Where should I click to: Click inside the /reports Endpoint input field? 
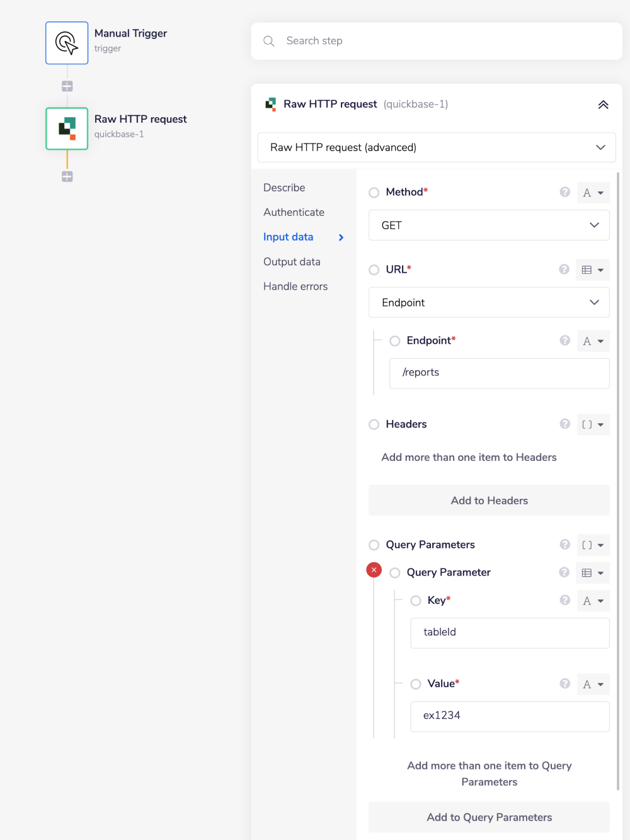click(x=499, y=373)
